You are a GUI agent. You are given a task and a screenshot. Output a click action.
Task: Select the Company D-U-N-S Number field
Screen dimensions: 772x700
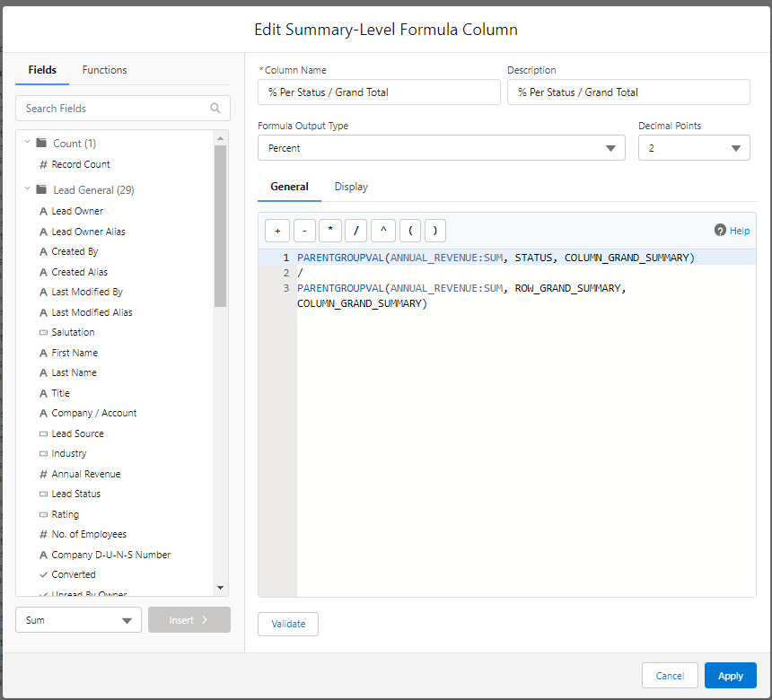[x=110, y=555]
